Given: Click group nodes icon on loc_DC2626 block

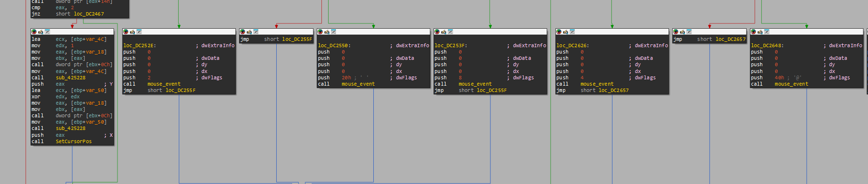Looking at the screenshot, I should (x=572, y=32).
